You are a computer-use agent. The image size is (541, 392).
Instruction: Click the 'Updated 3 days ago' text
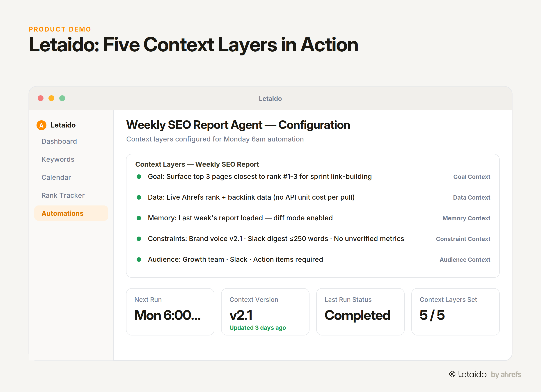point(258,328)
